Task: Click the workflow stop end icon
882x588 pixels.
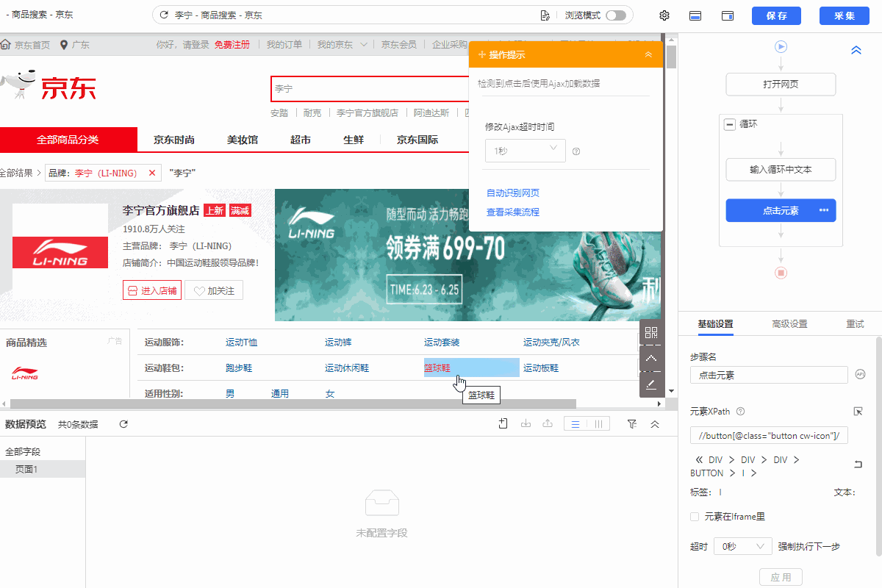Action: point(781,273)
